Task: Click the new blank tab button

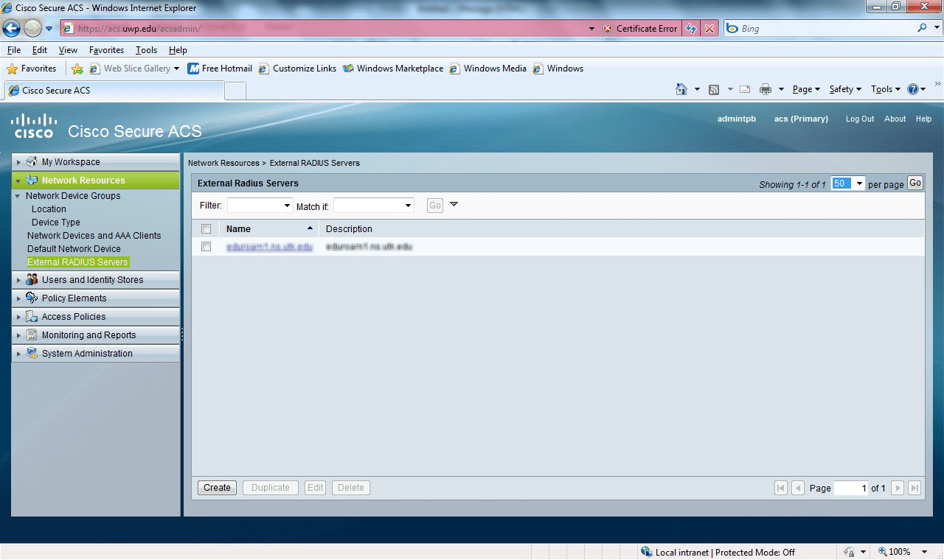Action: [x=235, y=91]
